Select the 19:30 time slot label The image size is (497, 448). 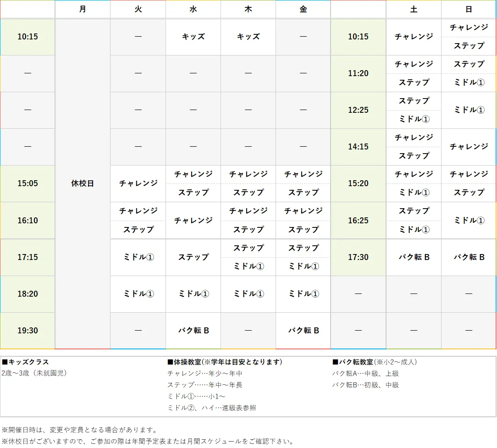pos(27,330)
